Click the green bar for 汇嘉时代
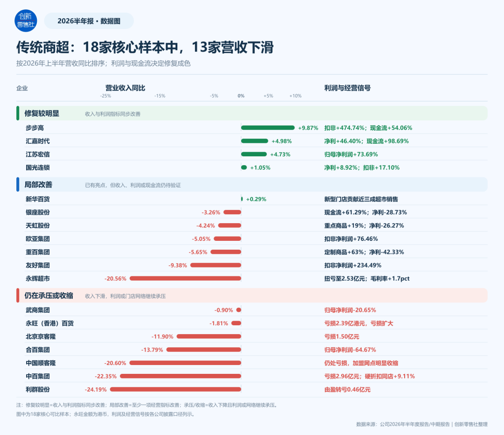This screenshot has width=504, height=435. coord(255,141)
